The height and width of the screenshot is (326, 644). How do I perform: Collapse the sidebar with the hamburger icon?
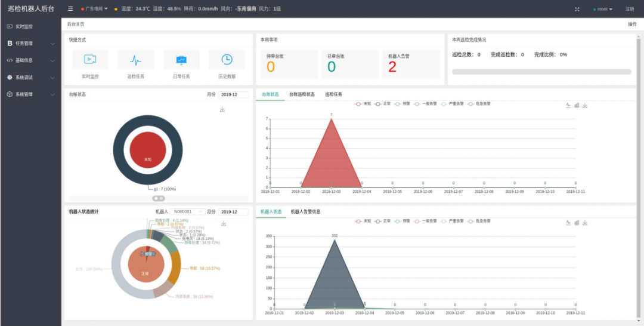tap(70, 9)
